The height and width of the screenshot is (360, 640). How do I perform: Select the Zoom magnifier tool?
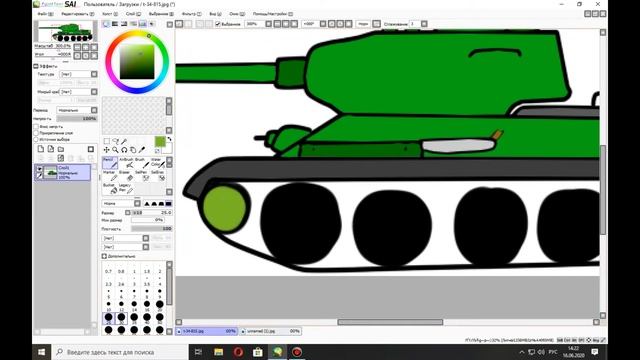(116, 150)
